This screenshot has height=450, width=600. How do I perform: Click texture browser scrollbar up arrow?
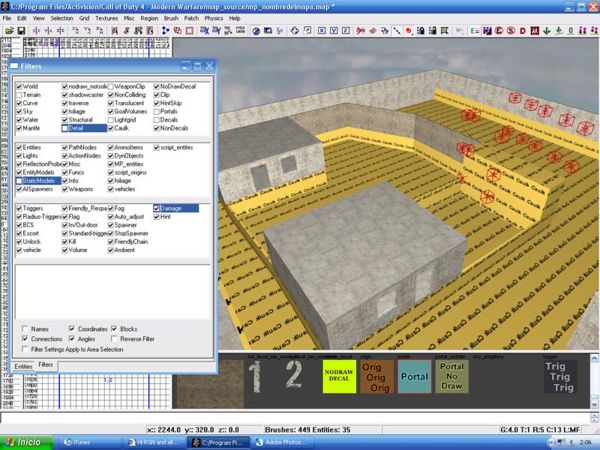point(594,358)
